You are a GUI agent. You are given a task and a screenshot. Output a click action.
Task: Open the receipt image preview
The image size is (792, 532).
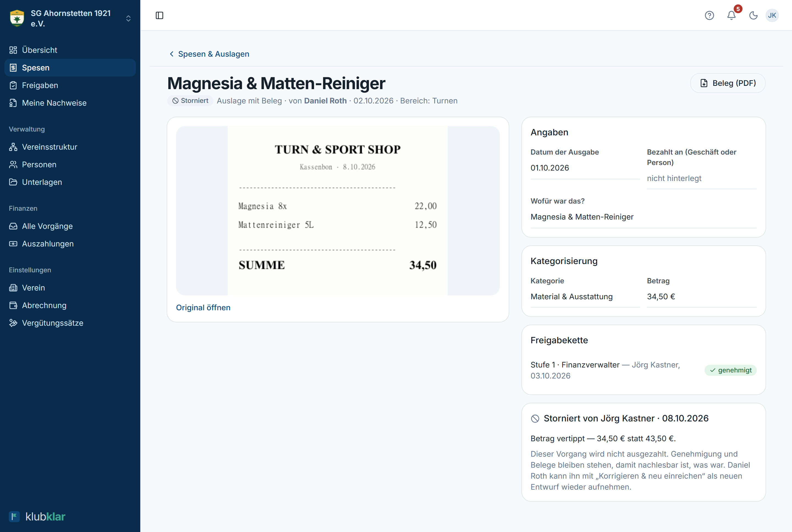[x=337, y=211]
